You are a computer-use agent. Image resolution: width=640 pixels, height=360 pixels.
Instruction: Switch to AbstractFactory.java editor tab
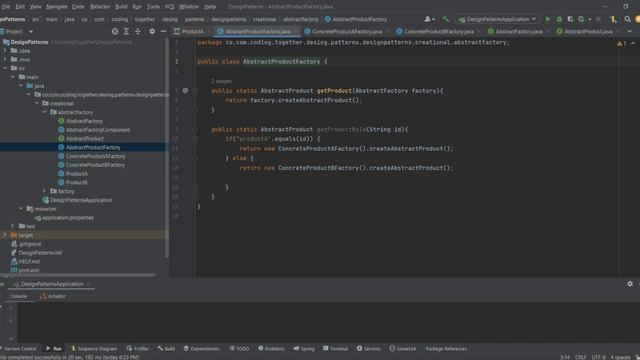518,31
